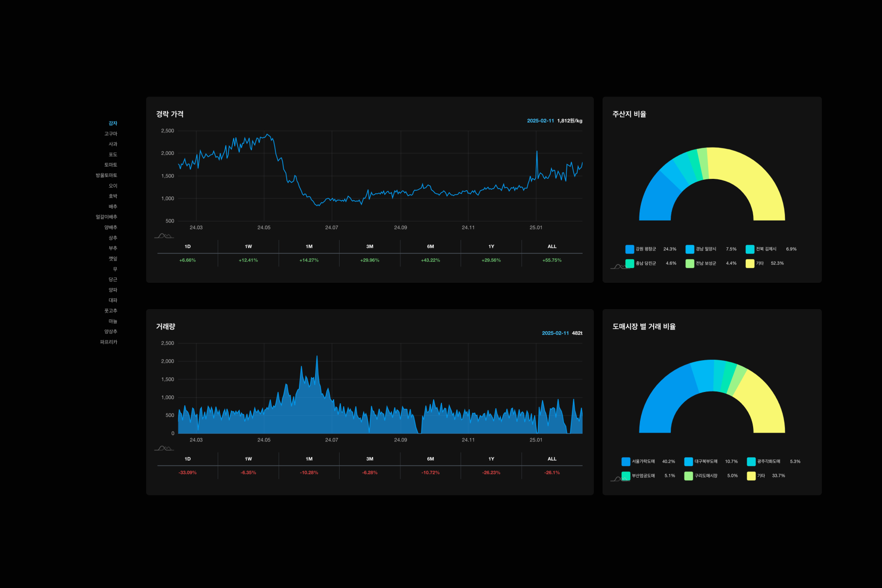Click the logo icon in 도매시장 별 거래 비율 panel
This screenshot has height=588, width=882.
[x=618, y=479]
